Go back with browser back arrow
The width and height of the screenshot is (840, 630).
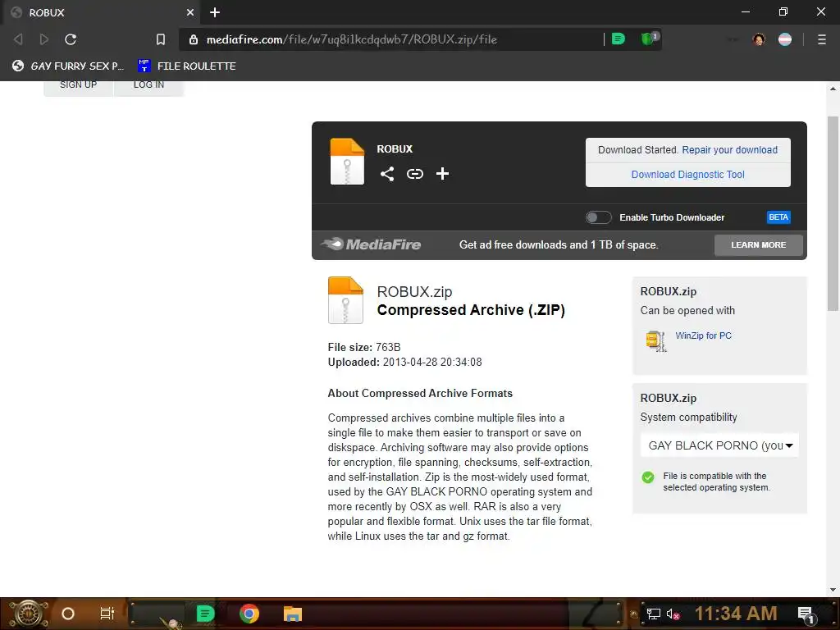point(18,39)
